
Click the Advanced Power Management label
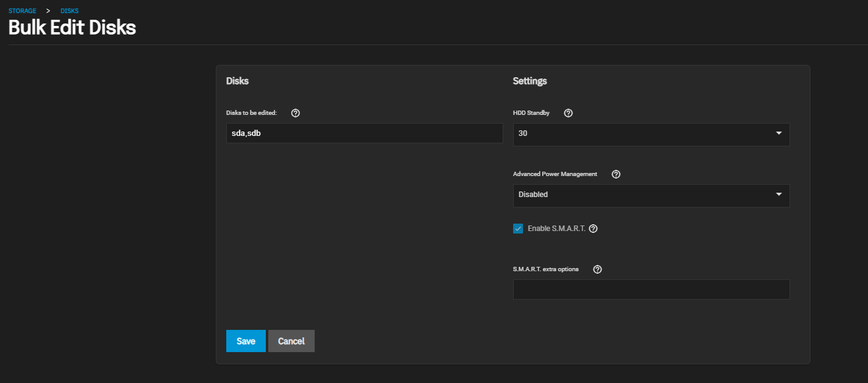pyautogui.click(x=555, y=174)
